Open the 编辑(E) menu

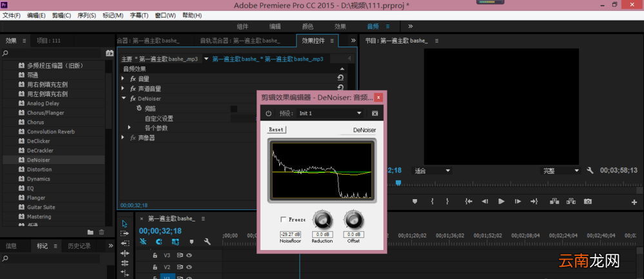pos(37,15)
